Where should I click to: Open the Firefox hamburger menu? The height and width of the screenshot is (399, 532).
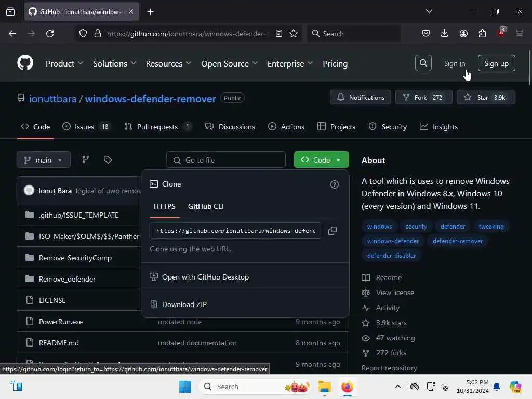[x=519, y=34]
